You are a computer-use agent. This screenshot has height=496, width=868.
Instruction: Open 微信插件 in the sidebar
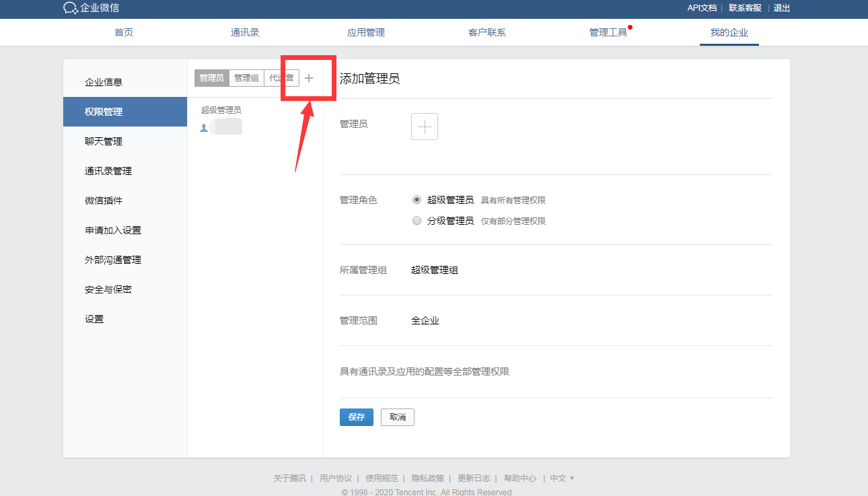click(125, 201)
